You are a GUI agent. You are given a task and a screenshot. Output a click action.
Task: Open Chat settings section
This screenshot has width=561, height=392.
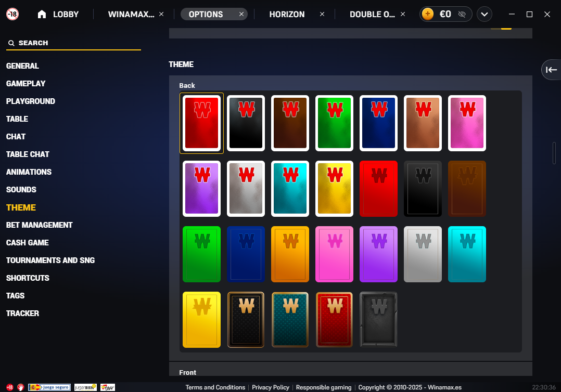tap(16, 137)
